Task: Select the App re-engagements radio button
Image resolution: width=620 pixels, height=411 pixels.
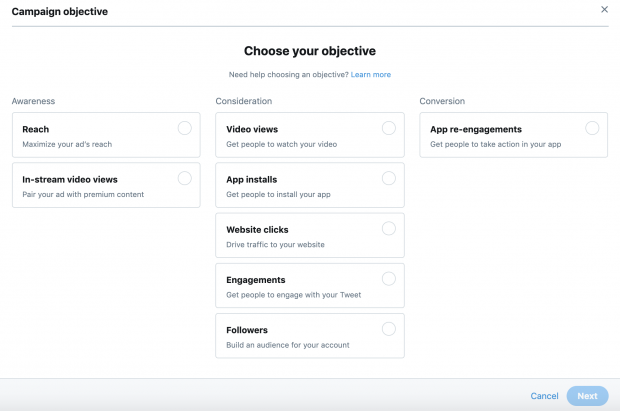Action: (x=592, y=128)
